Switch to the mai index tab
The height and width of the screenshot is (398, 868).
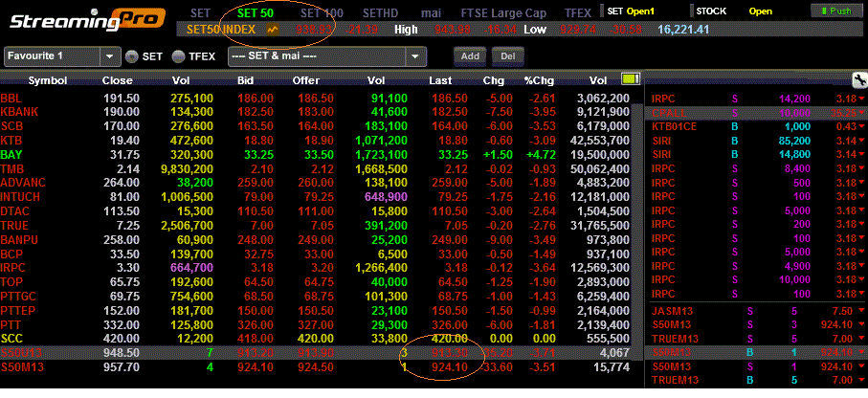click(x=431, y=12)
